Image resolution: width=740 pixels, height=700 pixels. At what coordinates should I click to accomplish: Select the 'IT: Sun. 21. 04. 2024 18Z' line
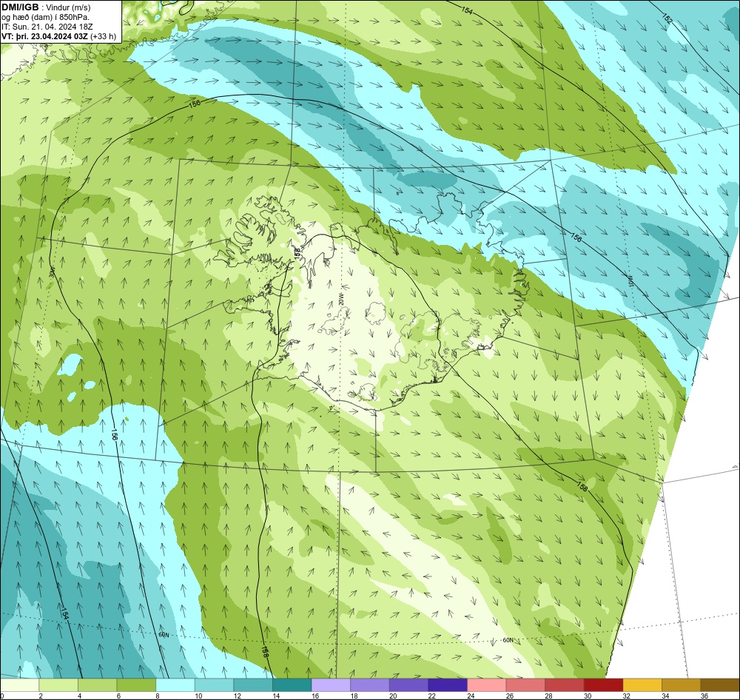click(x=47, y=27)
